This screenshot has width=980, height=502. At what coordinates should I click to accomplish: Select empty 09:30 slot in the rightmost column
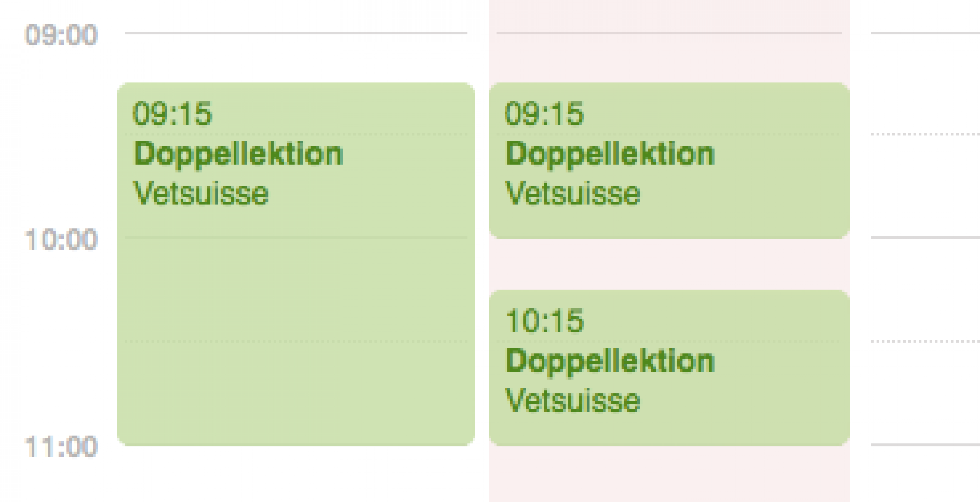click(926, 186)
